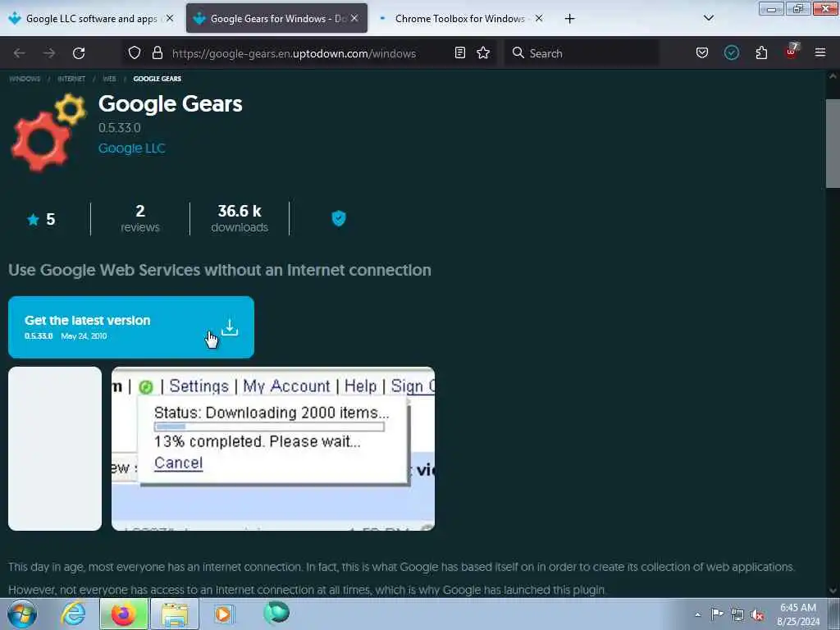Select the Google Gears for Windows tab
The width and height of the screenshot is (840, 630).
[x=276, y=19]
